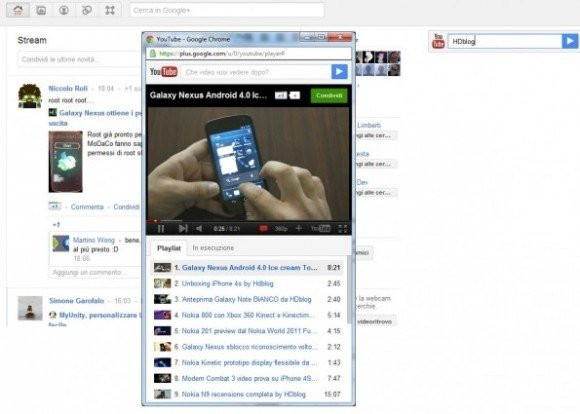The height and width of the screenshot is (414, 580).
Task: Pause the playing Galaxy Nexus video
Action: pos(161,229)
